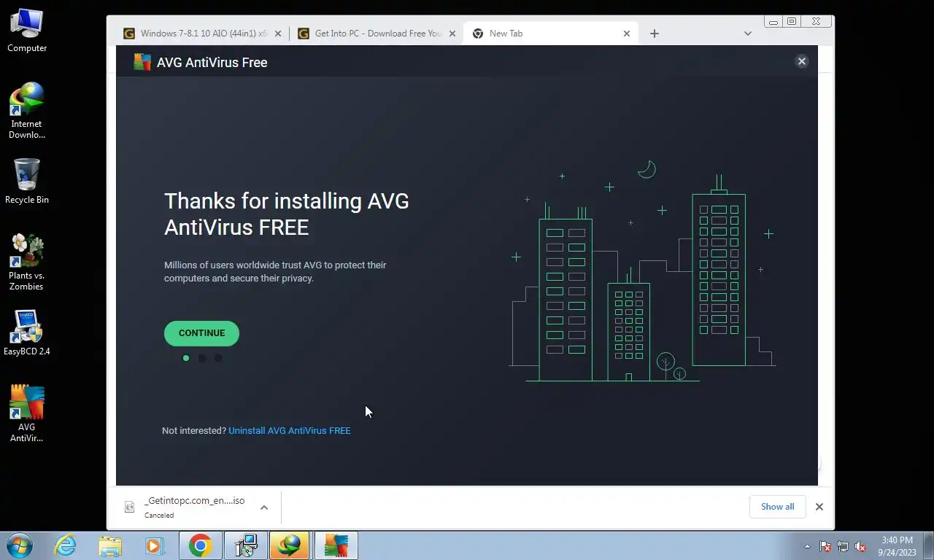This screenshot has width=934, height=560.
Task: Open Windows Explorer folder in taskbar
Action: (110, 545)
